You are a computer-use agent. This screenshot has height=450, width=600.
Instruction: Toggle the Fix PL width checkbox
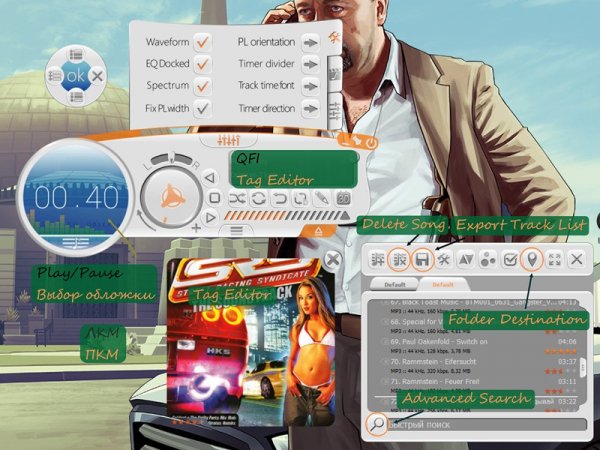tap(202, 109)
